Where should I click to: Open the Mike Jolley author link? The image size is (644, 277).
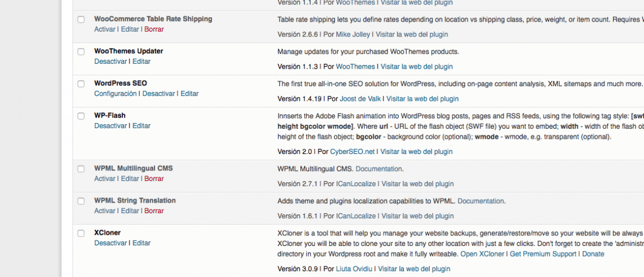point(353,35)
